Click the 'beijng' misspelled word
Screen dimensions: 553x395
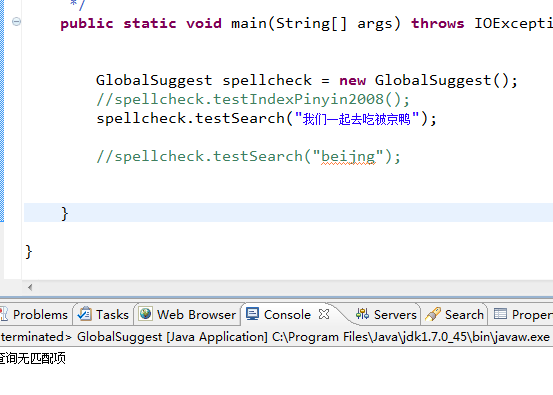point(348,156)
